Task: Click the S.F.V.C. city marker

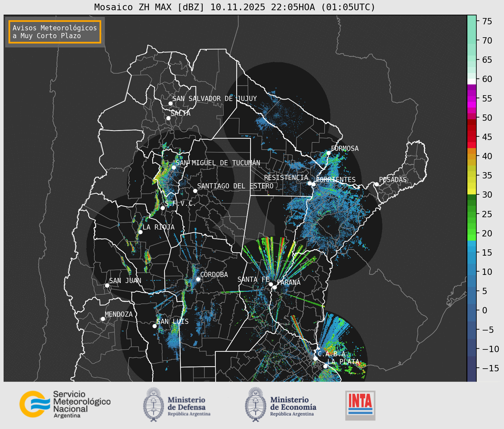Action: tap(163, 208)
